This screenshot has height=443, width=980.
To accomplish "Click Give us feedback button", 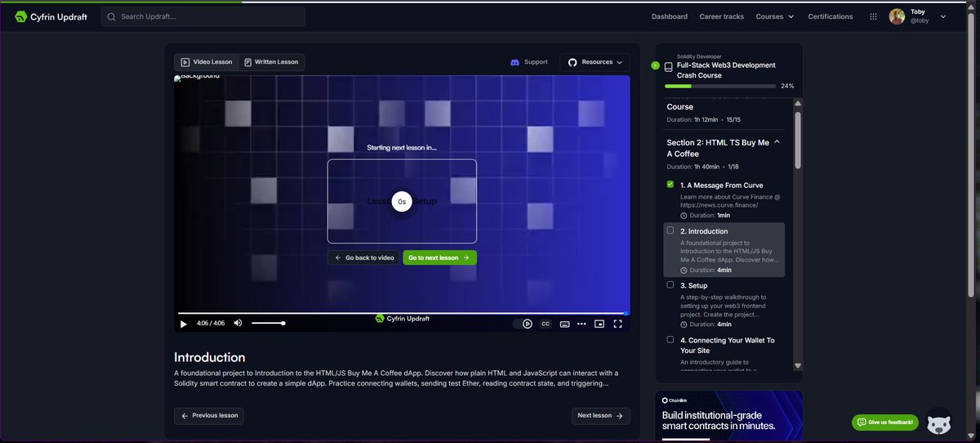I will click(885, 423).
